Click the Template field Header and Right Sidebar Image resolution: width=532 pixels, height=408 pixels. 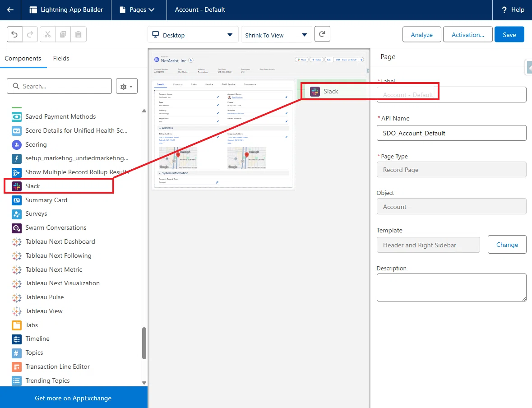coord(428,245)
